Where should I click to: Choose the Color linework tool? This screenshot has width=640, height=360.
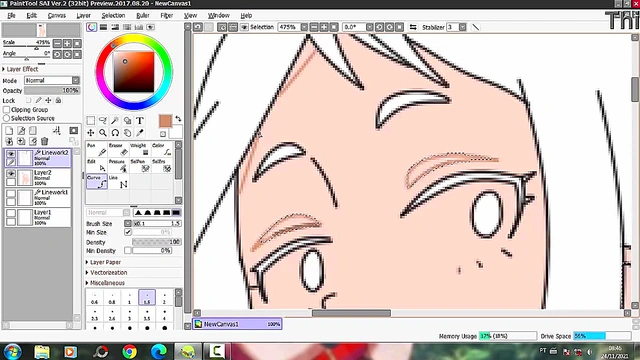[x=162, y=149]
